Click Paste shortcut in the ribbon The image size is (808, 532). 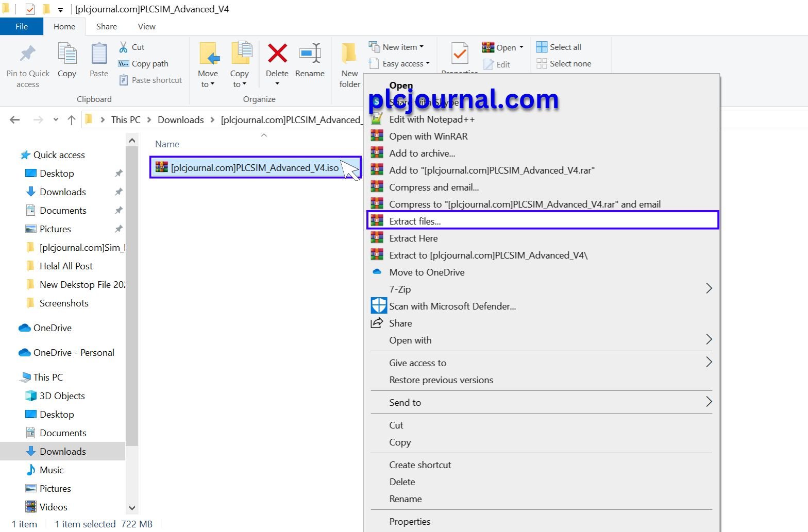tap(150, 80)
